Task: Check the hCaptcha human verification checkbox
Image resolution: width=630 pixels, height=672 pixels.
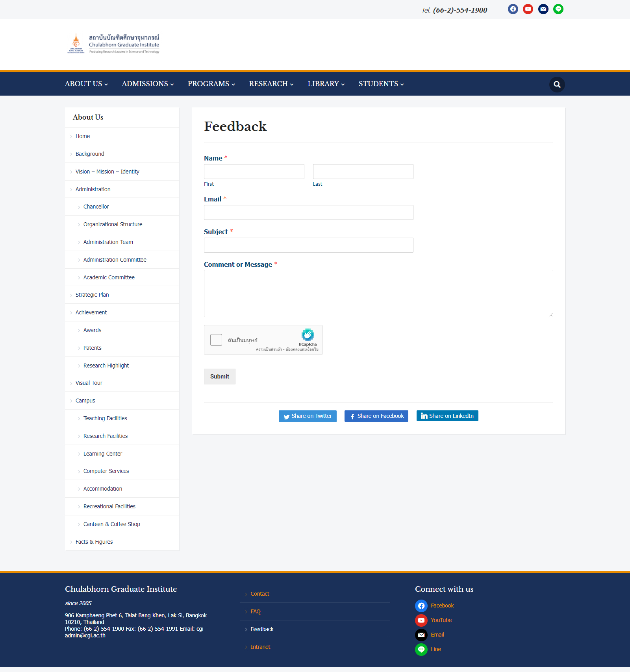Action: [216, 340]
